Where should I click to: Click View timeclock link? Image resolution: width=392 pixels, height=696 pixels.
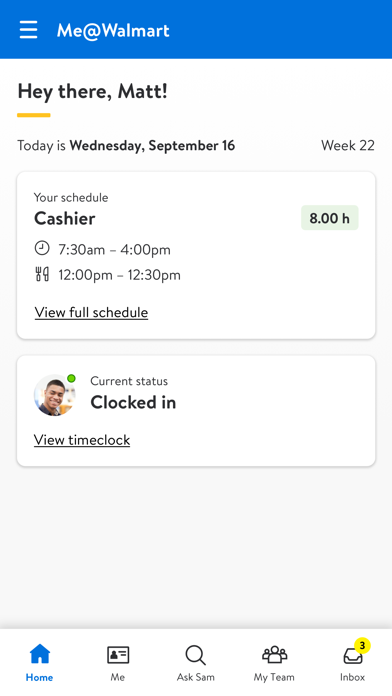tap(82, 440)
